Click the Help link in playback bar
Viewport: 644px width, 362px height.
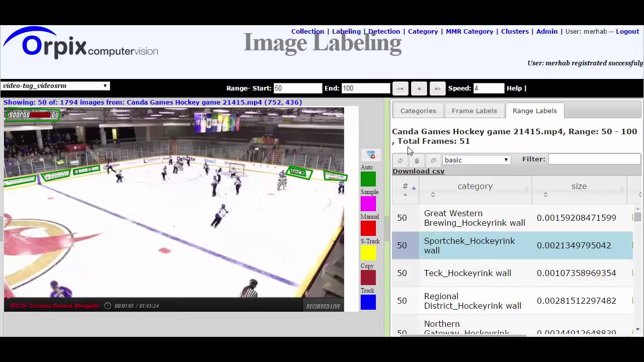point(514,88)
